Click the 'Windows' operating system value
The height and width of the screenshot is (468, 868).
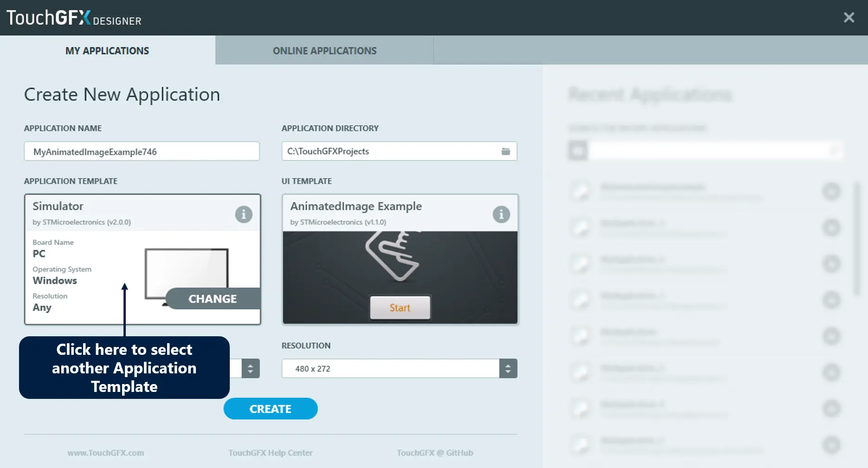pyautogui.click(x=55, y=281)
